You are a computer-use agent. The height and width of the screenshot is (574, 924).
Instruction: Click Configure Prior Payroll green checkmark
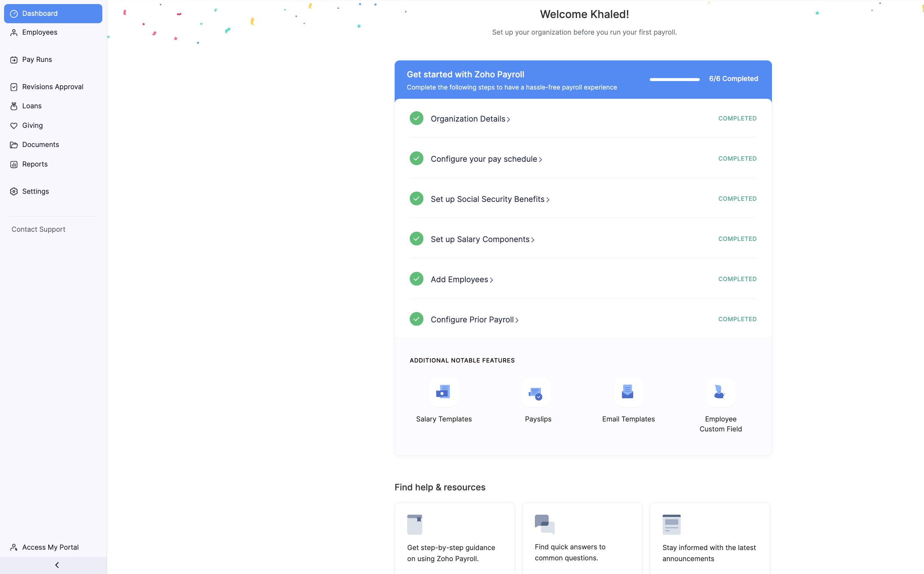click(416, 319)
